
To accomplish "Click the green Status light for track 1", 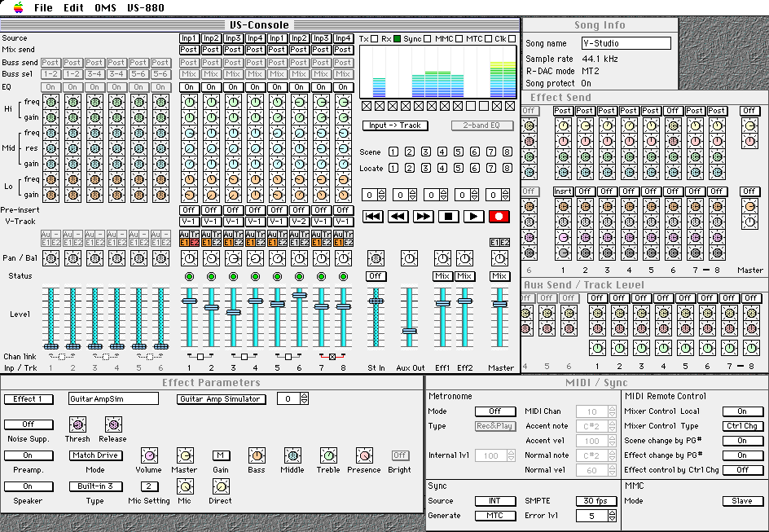I will [189, 276].
